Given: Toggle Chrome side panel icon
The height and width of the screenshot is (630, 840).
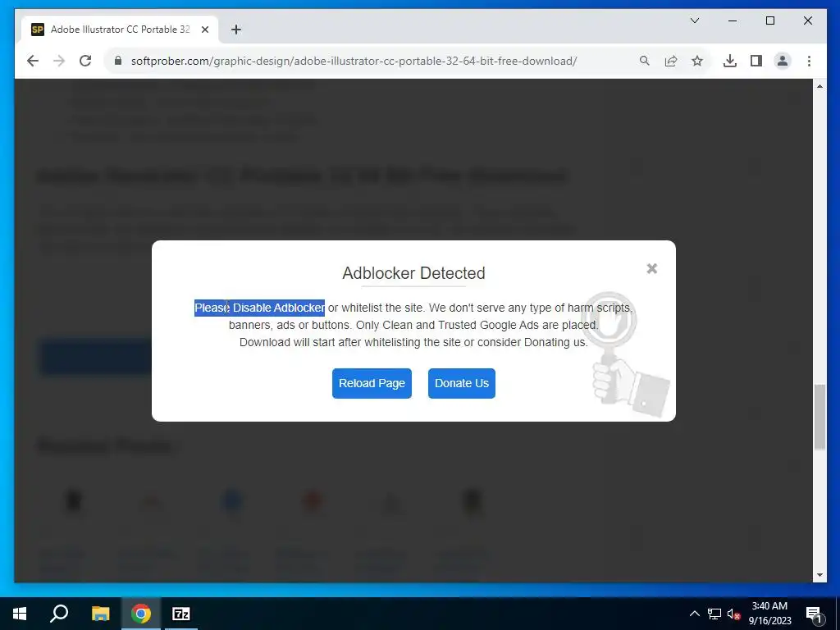Looking at the screenshot, I should point(756,61).
